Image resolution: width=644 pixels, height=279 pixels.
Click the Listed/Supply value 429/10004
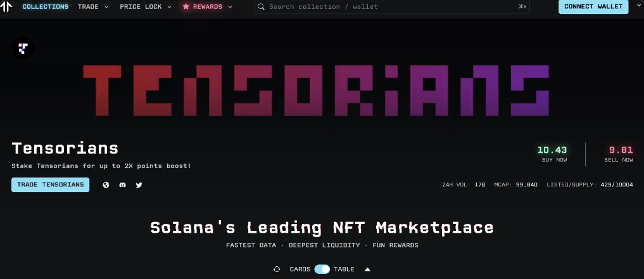[617, 185]
